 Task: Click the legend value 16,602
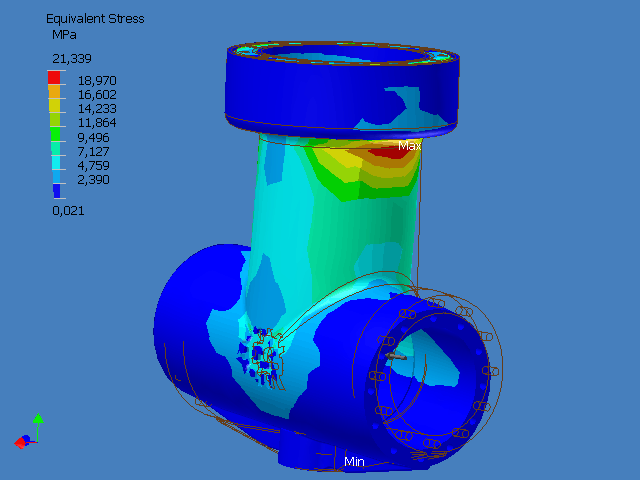tap(97, 95)
